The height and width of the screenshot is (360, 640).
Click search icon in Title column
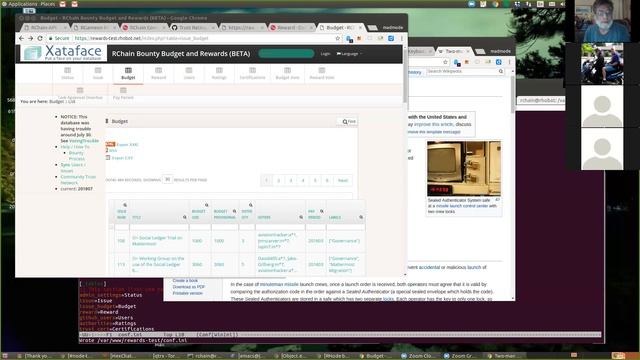coord(184,217)
